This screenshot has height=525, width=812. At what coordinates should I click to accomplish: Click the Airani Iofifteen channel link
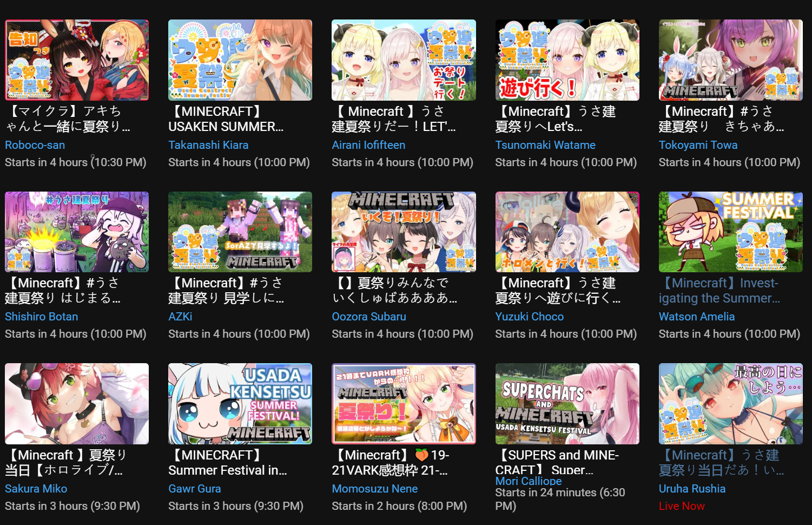click(368, 145)
